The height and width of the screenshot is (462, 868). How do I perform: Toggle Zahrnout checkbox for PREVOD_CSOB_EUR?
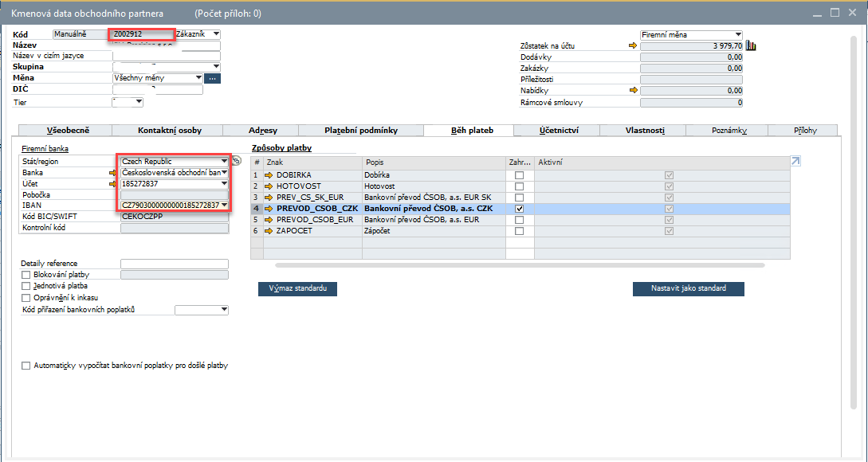[x=519, y=220]
